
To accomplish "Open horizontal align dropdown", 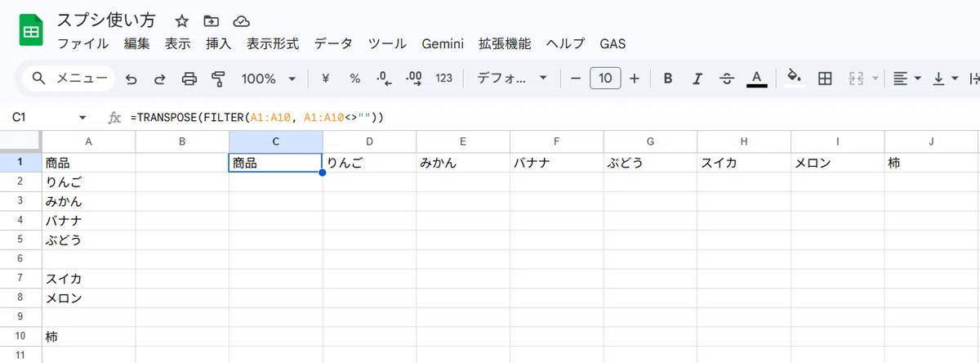I will pyautogui.click(x=906, y=78).
